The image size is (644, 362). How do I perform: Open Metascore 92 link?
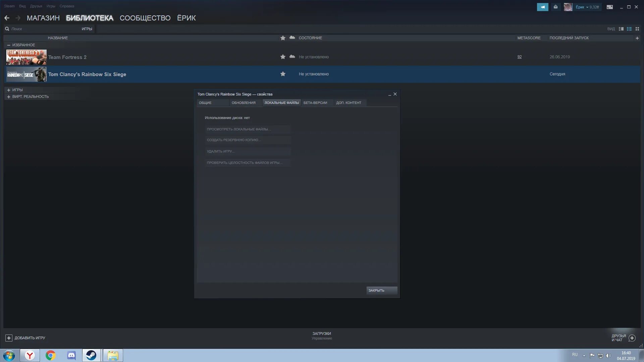click(x=519, y=57)
